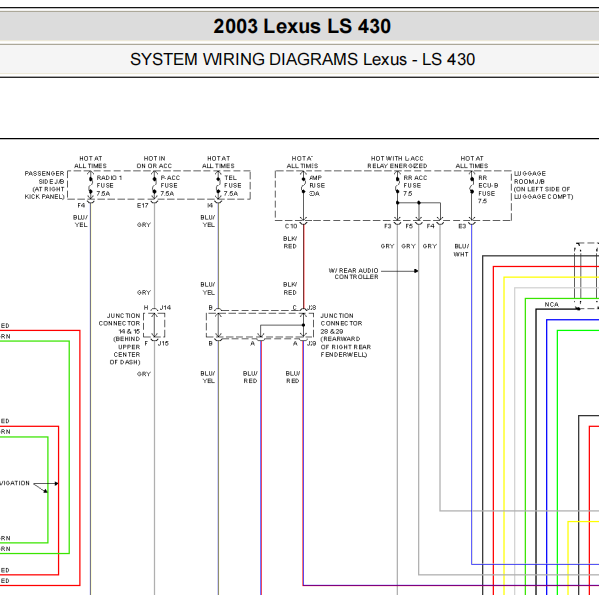Click the "JUNCTION CONNECTOR 14 & 15" label
The height and width of the screenshot is (595, 599).
pyautogui.click(x=120, y=339)
